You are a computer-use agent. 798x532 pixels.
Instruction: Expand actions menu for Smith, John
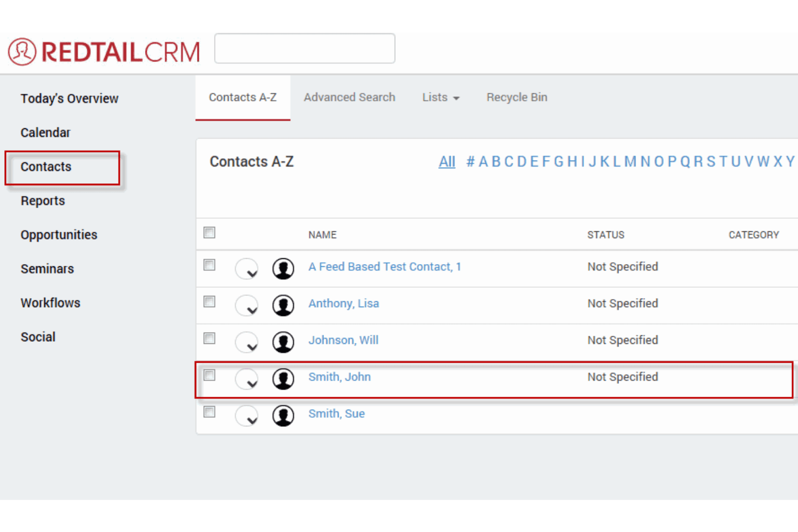(246, 378)
